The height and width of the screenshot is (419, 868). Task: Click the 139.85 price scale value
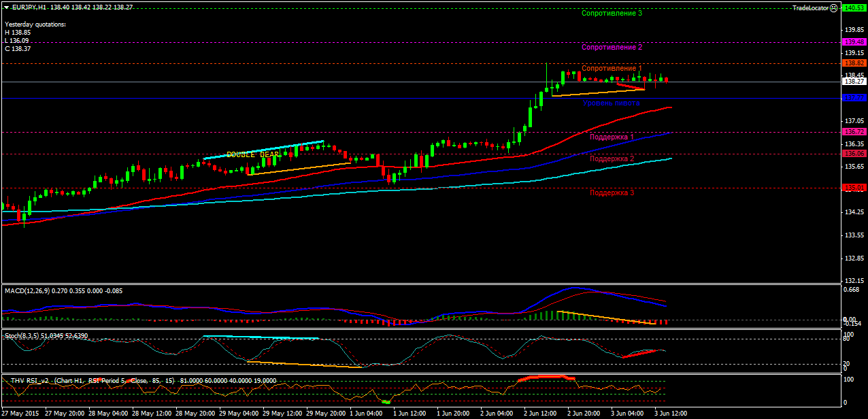(x=853, y=30)
